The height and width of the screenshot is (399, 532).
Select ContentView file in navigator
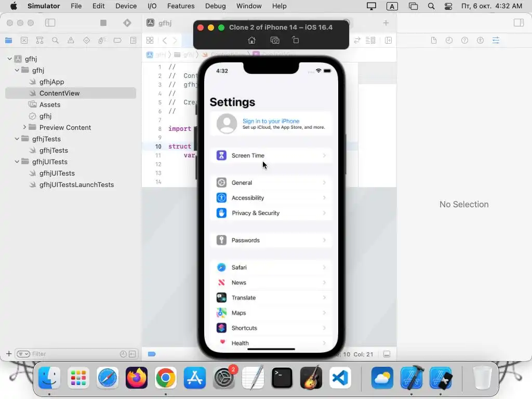coord(71,93)
